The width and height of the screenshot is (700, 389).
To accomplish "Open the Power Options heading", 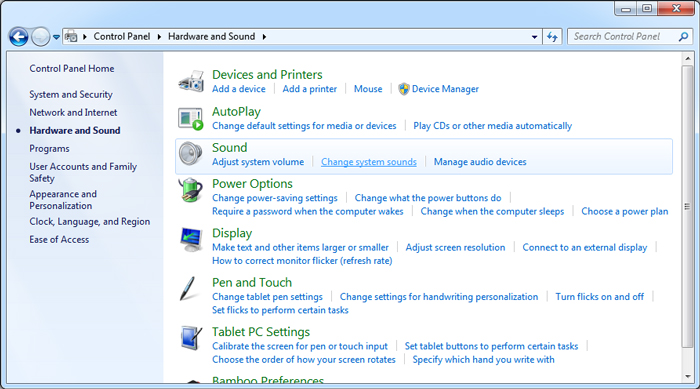I will (252, 184).
